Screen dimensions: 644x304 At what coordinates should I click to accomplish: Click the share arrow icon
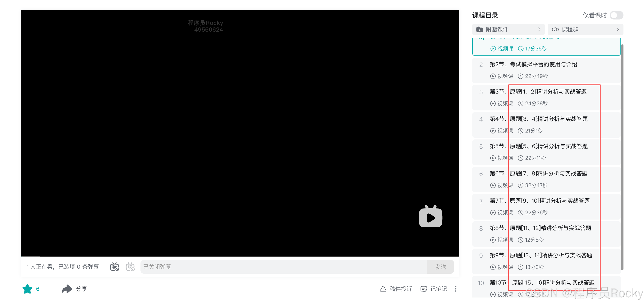click(67, 289)
